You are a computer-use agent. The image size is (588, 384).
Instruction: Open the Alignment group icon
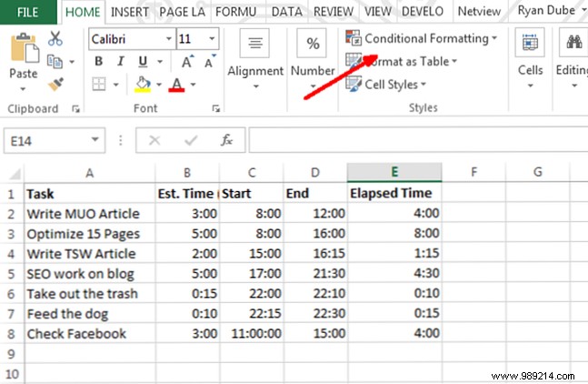pyautogui.click(x=254, y=43)
